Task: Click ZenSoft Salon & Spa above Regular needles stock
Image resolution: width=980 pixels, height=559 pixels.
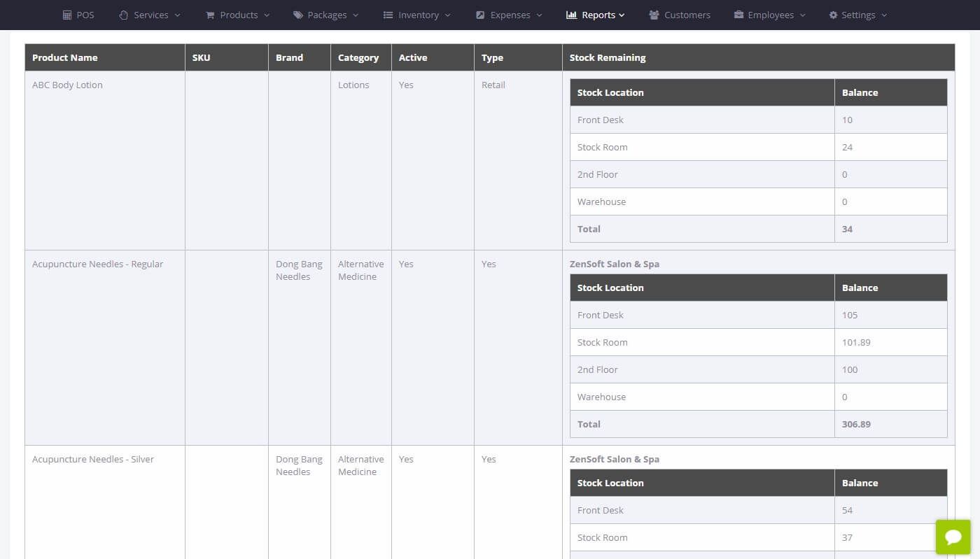Action: pos(615,264)
